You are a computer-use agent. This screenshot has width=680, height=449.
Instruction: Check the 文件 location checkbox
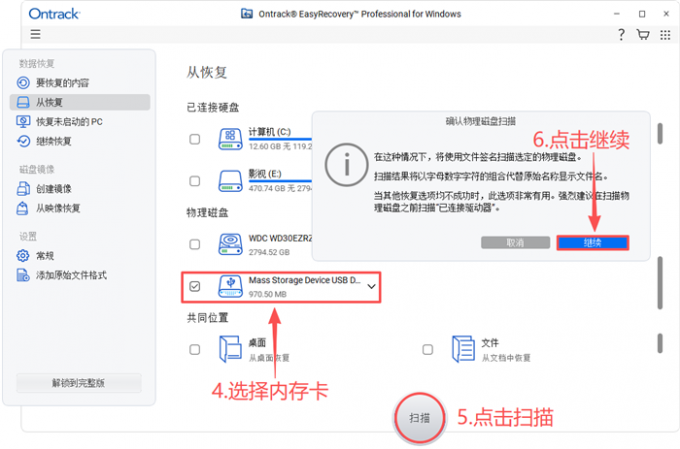428,349
